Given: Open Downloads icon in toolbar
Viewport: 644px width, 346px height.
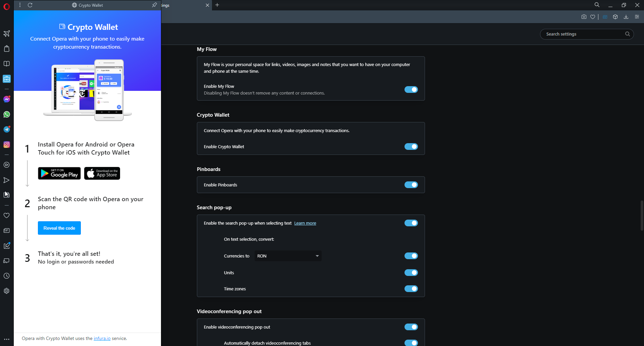Looking at the screenshot, I should click(626, 17).
